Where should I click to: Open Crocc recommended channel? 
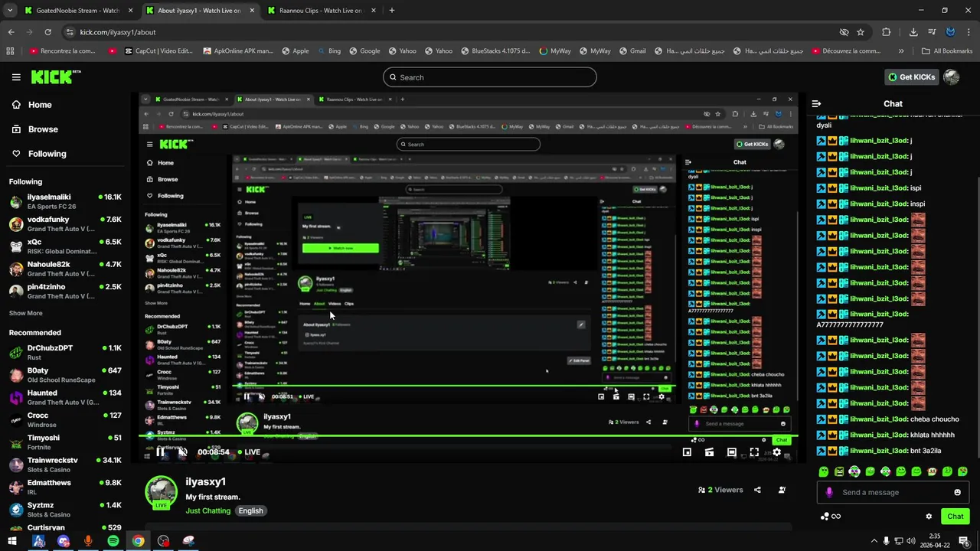[x=64, y=419]
